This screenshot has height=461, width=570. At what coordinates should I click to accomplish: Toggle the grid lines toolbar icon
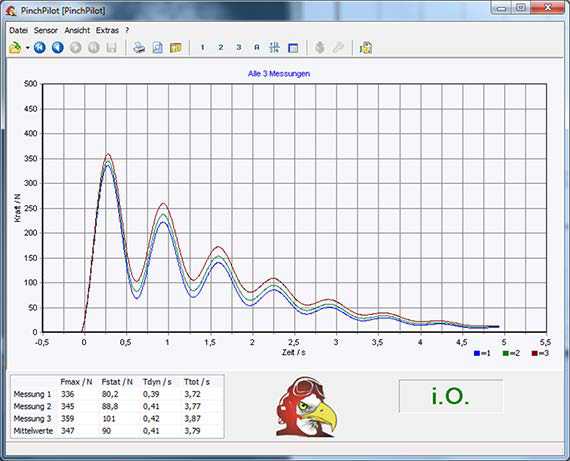[274, 48]
